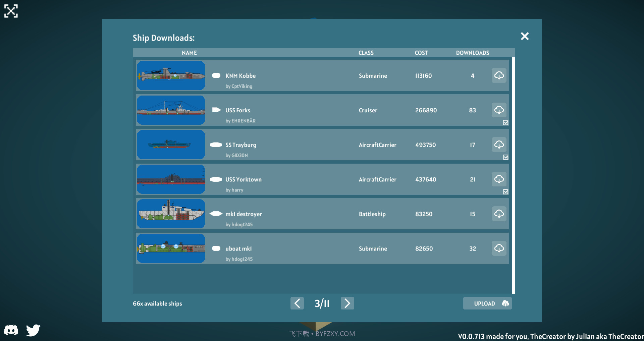Download the uboat mkI submarine
The image size is (644, 341).
pyautogui.click(x=499, y=248)
